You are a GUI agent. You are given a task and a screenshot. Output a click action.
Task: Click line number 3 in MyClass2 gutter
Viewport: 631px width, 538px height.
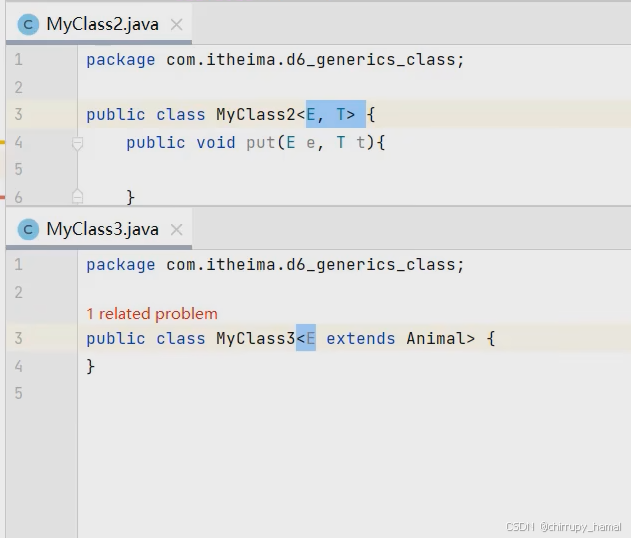pos(19,114)
